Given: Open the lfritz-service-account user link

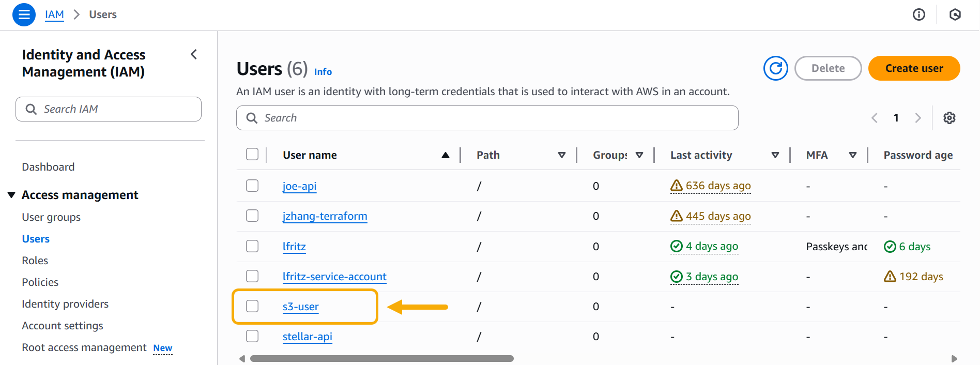Looking at the screenshot, I should (x=334, y=277).
